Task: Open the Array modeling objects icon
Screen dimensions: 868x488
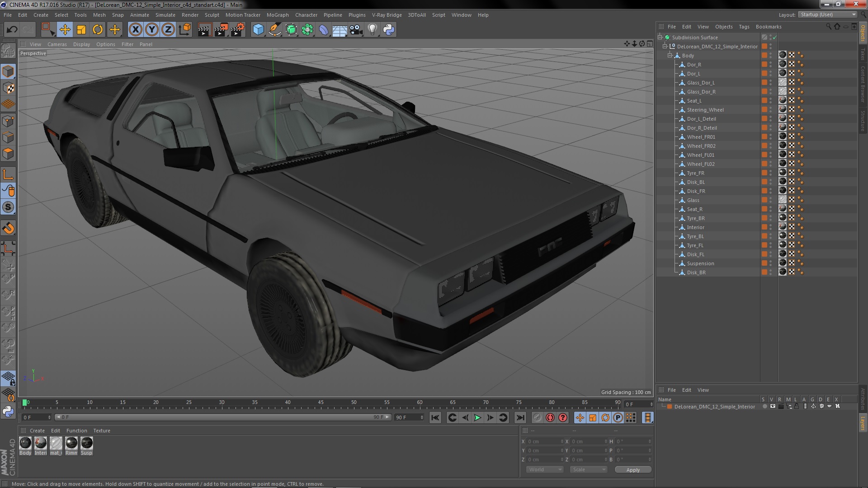Action: [x=307, y=30]
